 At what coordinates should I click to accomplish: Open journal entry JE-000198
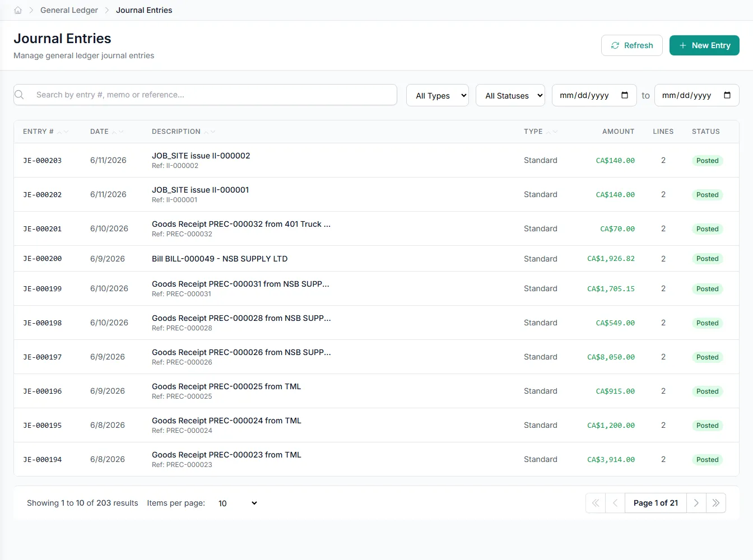point(42,323)
